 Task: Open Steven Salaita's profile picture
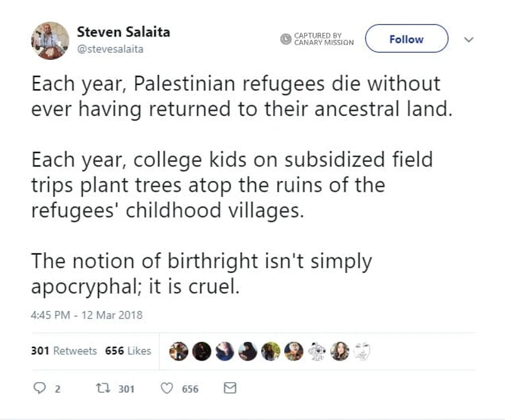point(49,39)
